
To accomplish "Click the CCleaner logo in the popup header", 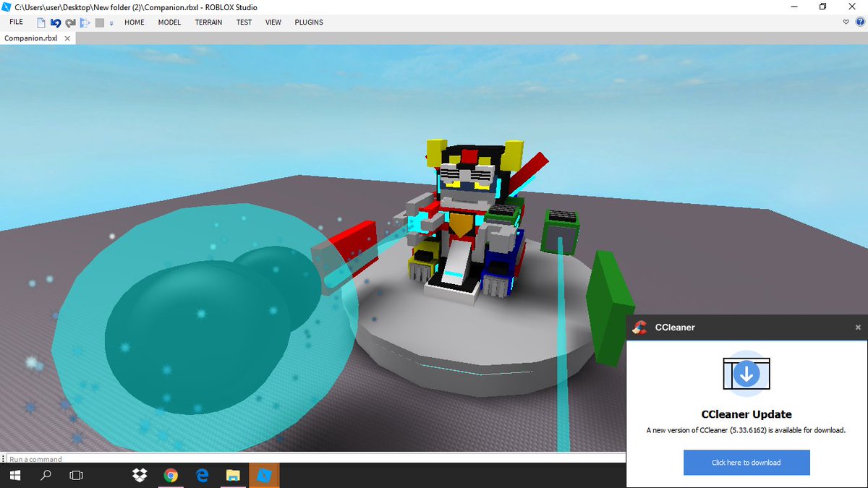I will [639, 328].
